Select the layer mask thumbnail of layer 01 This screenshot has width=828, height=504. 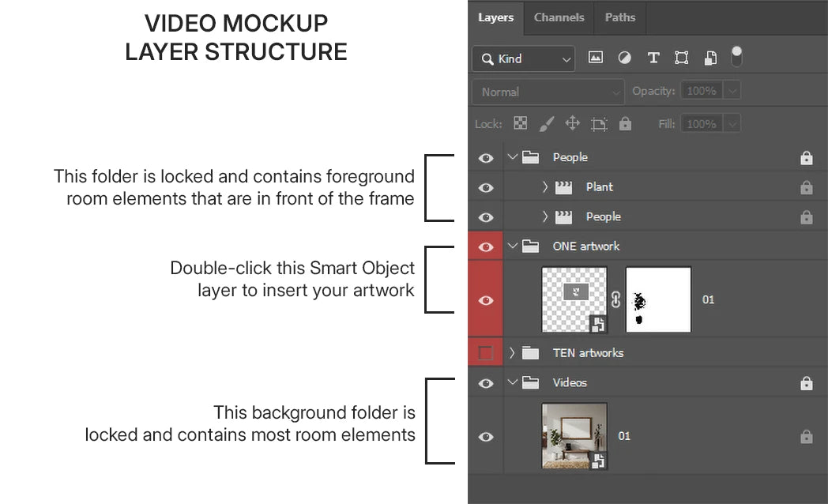pos(658,299)
